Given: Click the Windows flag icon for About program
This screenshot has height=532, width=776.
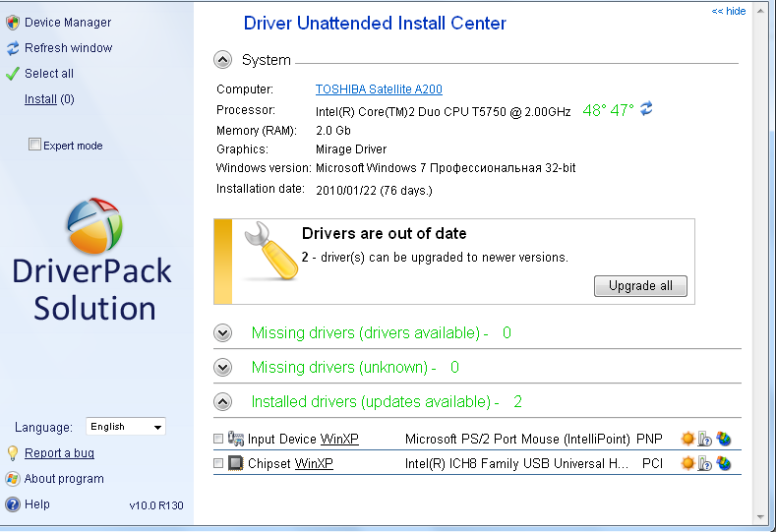Looking at the screenshot, I should click(x=13, y=479).
